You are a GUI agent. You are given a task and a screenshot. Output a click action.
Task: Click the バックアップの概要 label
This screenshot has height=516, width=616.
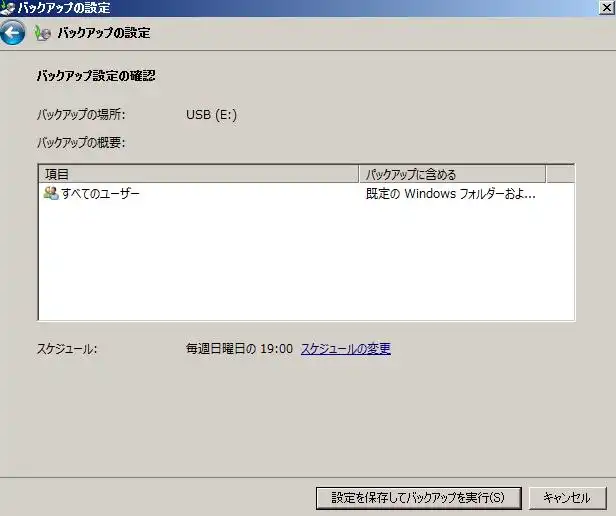(81, 142)
